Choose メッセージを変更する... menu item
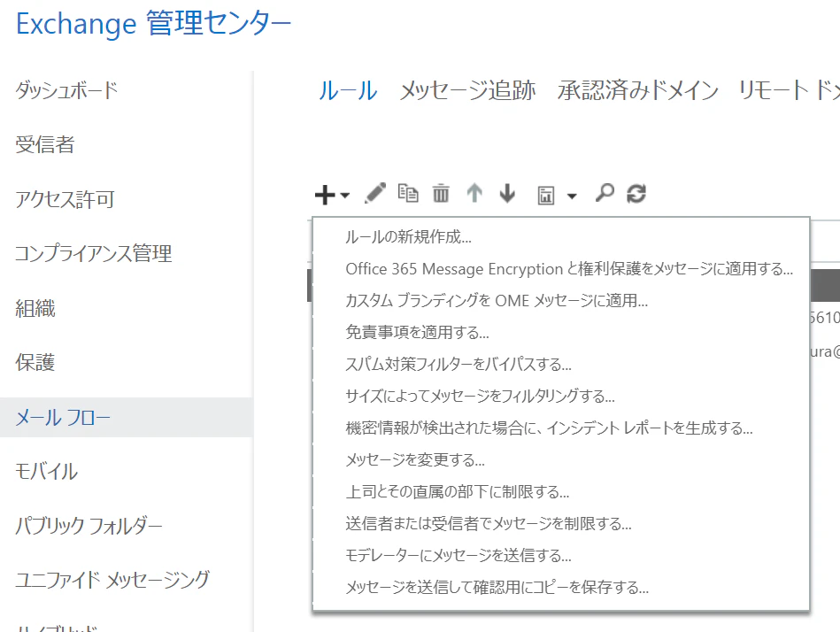 415,459
